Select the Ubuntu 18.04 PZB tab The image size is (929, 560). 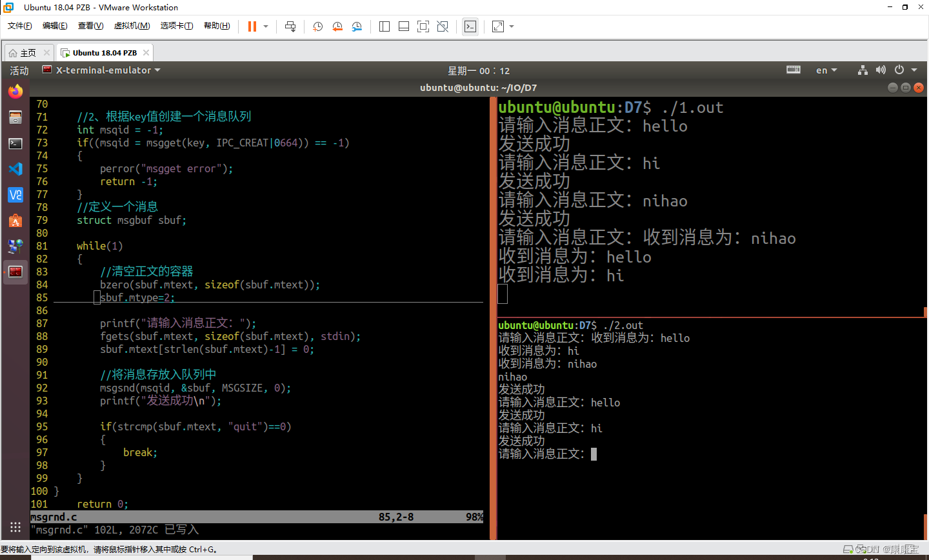105,53
